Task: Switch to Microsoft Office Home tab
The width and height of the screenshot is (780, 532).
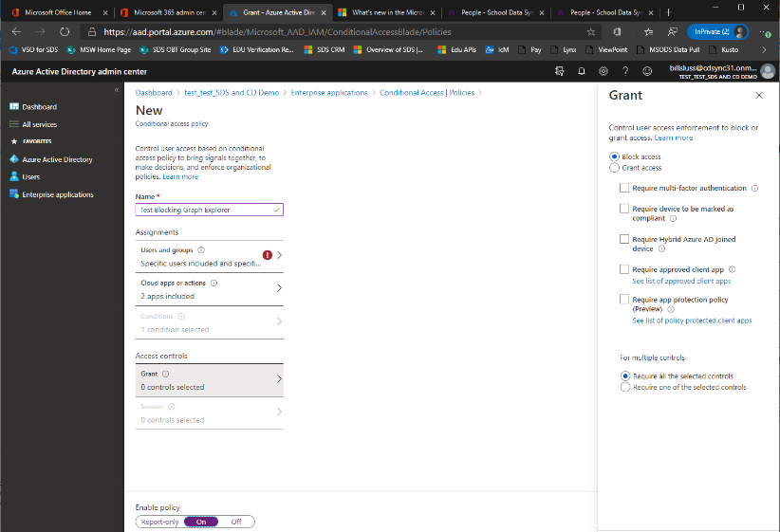Action: tap(58, 12)
